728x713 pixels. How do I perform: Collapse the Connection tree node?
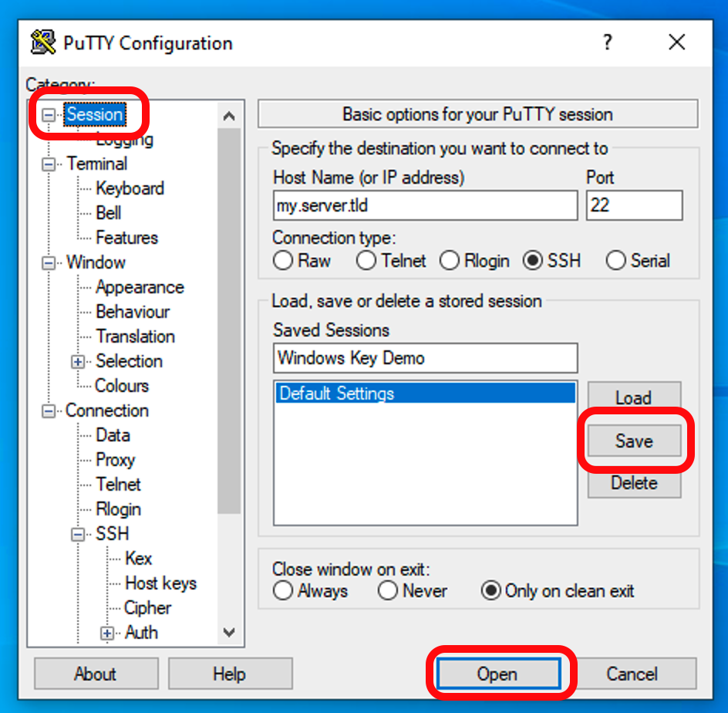click(49, 411)
